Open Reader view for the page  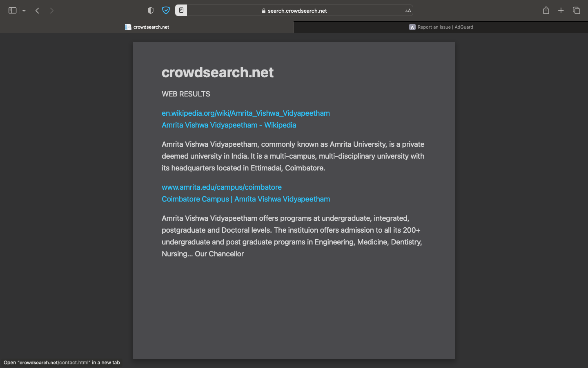[180, 10]
